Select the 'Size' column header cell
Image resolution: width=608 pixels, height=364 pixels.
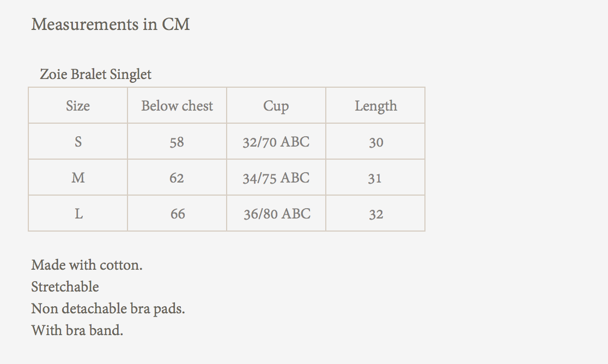(x=78, y=106)
